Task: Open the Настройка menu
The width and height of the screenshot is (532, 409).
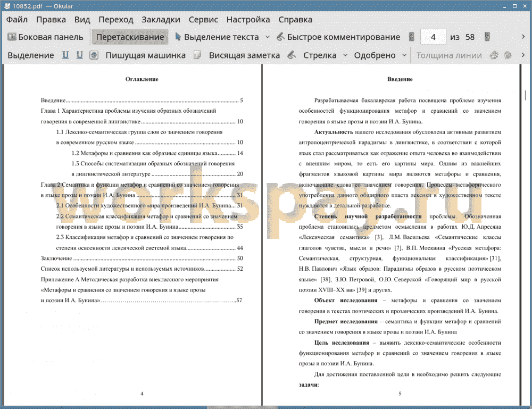Action: click(248, 20)
